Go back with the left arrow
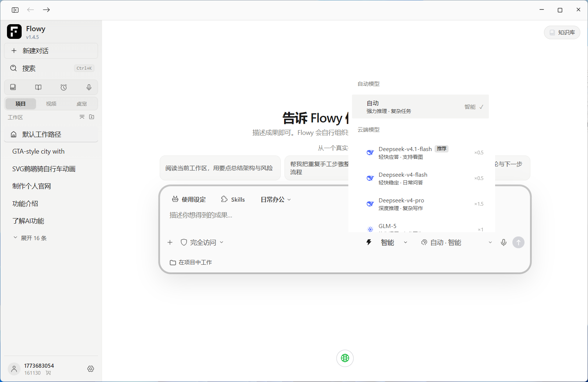Viewport: 588px width, 382px height. coord(30,10)
